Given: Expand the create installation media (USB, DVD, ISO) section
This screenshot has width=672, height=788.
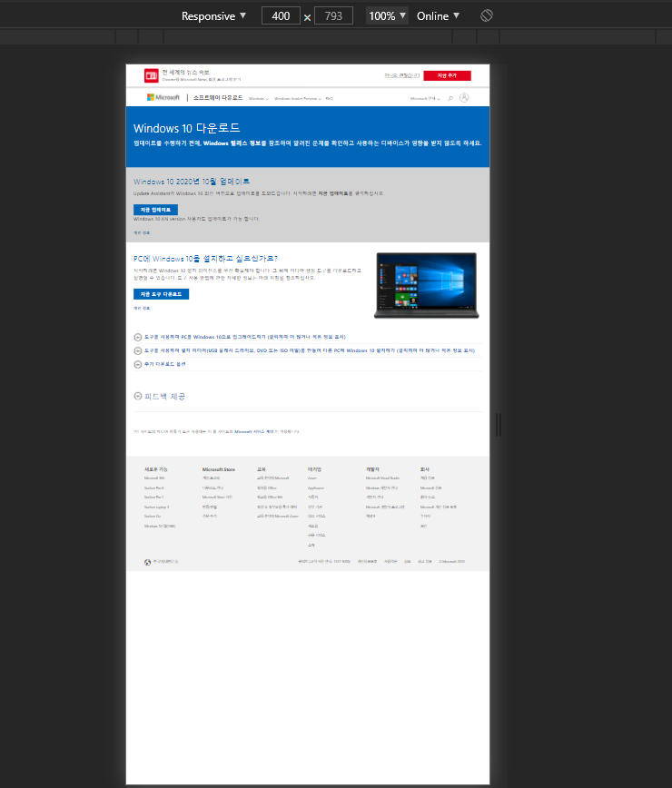Looking at the screenshot, I should point(304,350).
